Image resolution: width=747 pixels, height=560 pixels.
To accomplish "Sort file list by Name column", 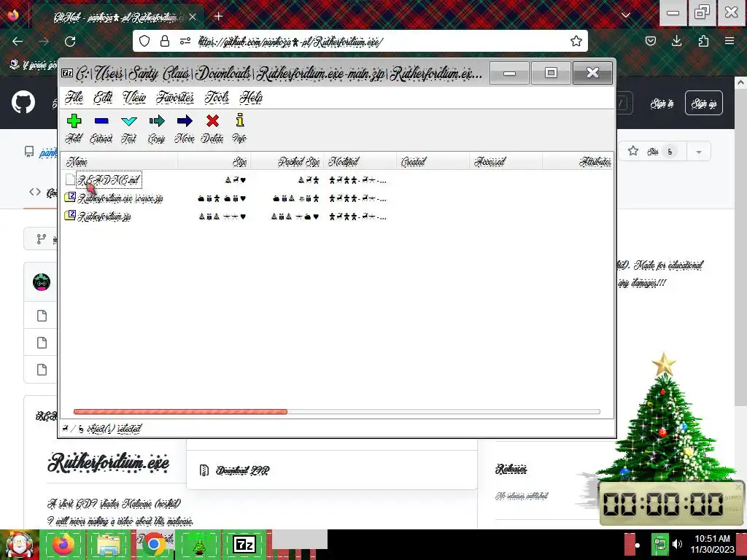I will click(x=120, y=162).
